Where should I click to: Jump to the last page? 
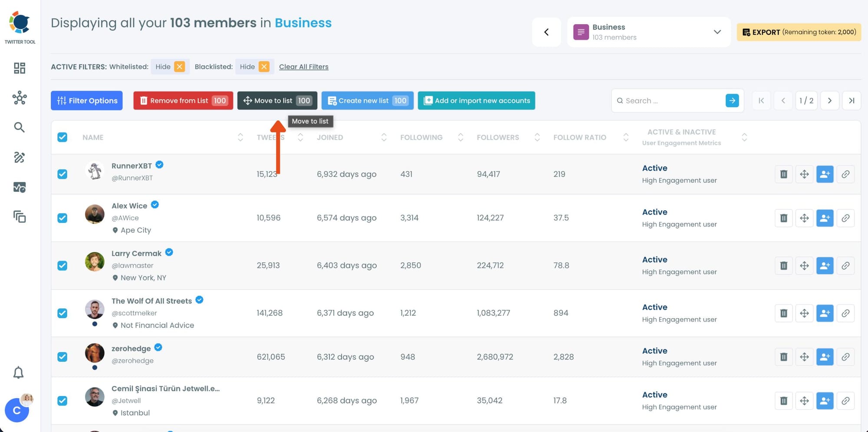pyautogui.click(x=852, y=101)
